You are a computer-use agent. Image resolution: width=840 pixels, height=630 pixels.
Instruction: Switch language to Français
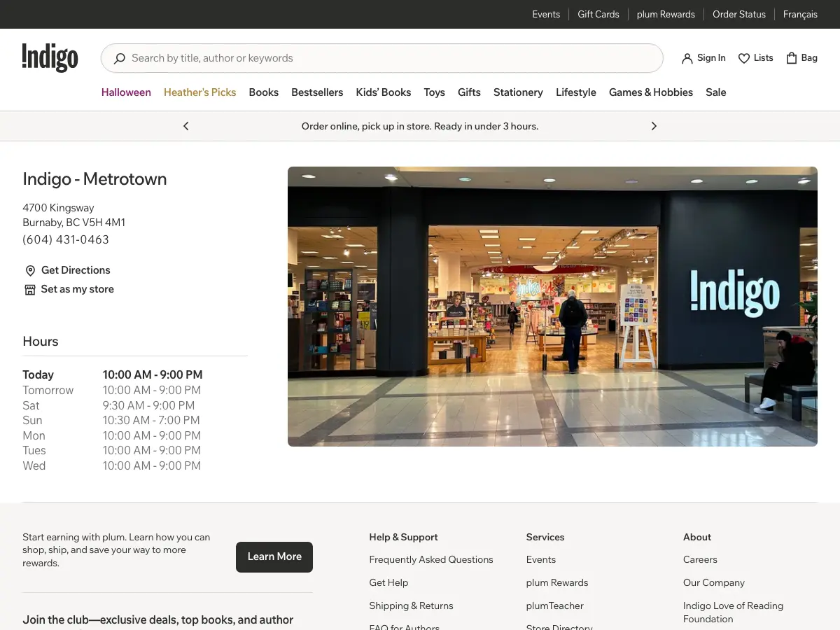800,14
